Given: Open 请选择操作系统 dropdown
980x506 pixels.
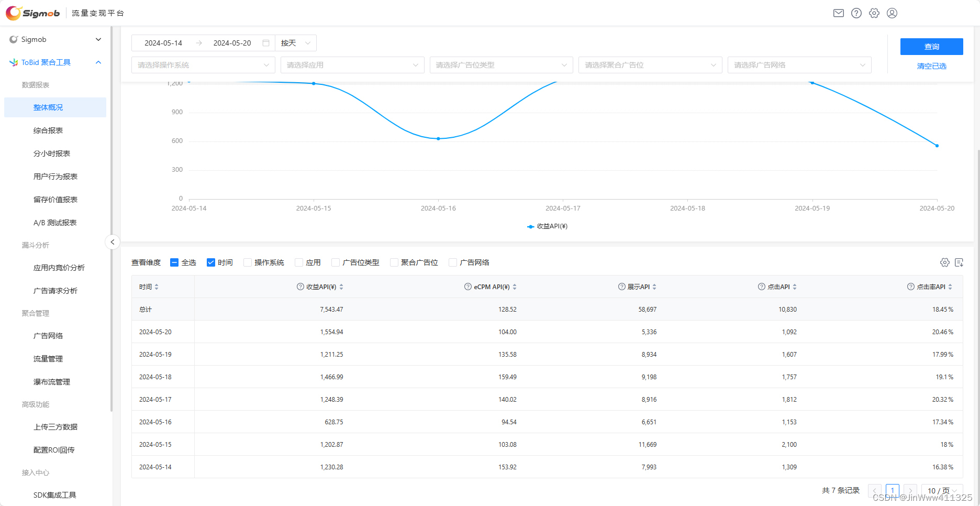Looking at the screenshot, I should [x=203, y=65].
